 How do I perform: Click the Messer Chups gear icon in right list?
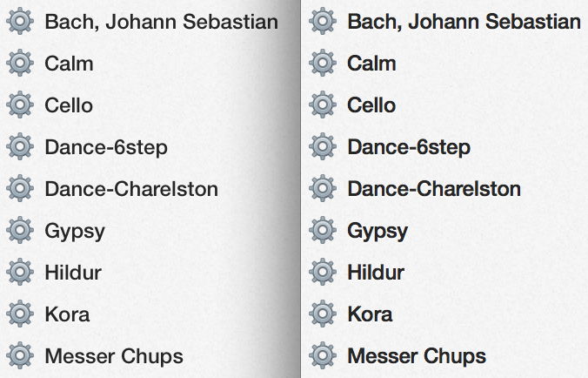(323, 355)
